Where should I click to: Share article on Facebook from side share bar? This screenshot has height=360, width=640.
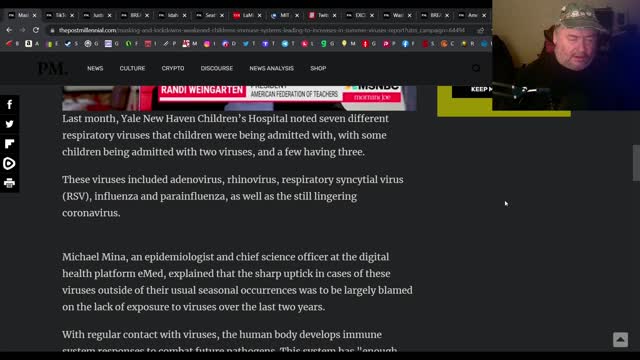click(9, 104)
